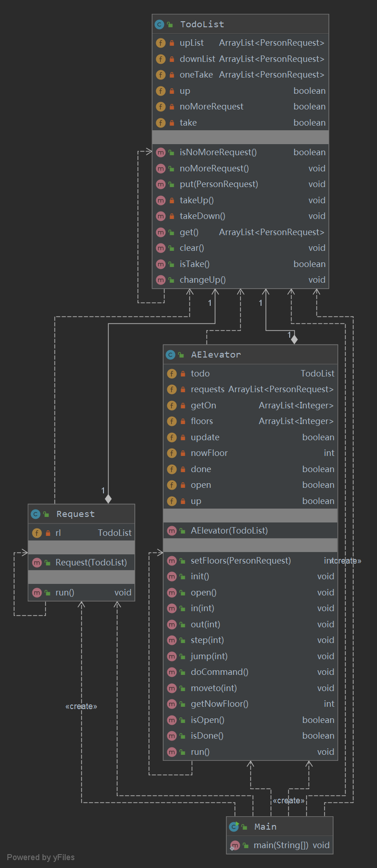Click the lock icon beside nowFloor
Image resolution: width=377 pixels, height=868 pixels.
183,454
